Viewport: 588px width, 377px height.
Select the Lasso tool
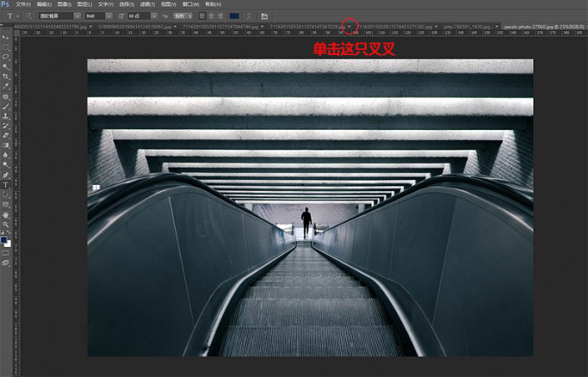click(x=6, y=57)
